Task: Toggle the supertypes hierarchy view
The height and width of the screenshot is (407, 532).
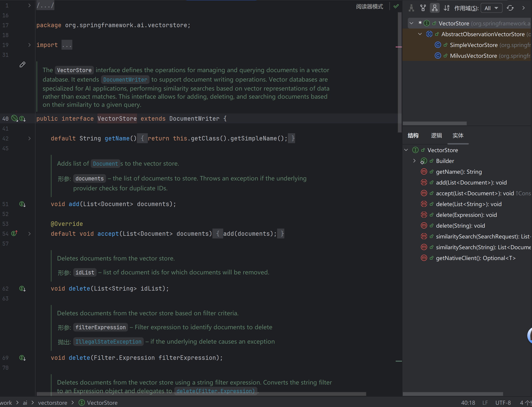Action: (x=423, y=8)
